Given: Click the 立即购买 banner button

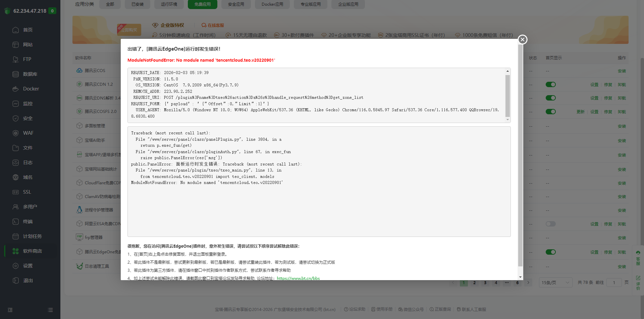Looking at the screenshot, I should pos(129,30).
